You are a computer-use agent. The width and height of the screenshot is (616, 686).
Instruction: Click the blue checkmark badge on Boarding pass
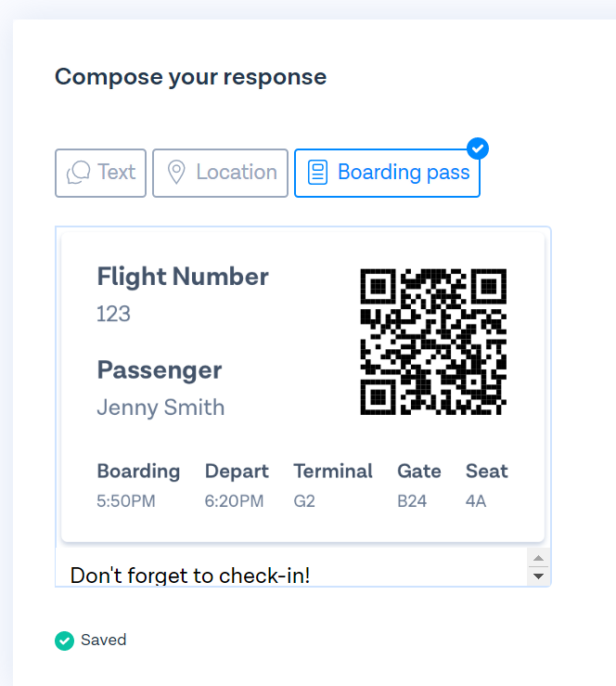point(478,149)
